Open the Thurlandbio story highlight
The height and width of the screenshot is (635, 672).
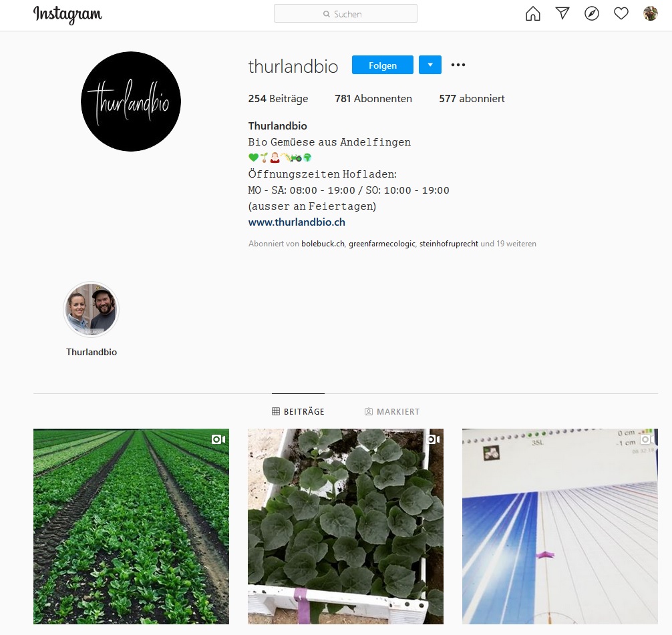point(92,319)
